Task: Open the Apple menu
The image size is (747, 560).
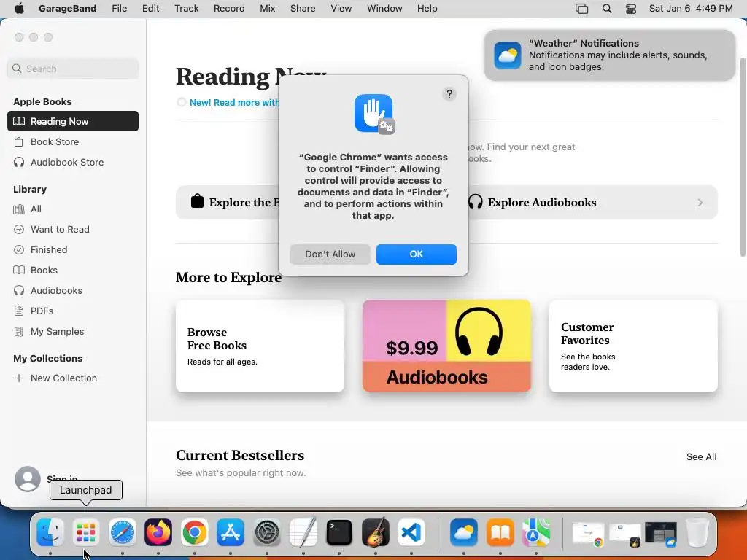Action: coord(19,8)
